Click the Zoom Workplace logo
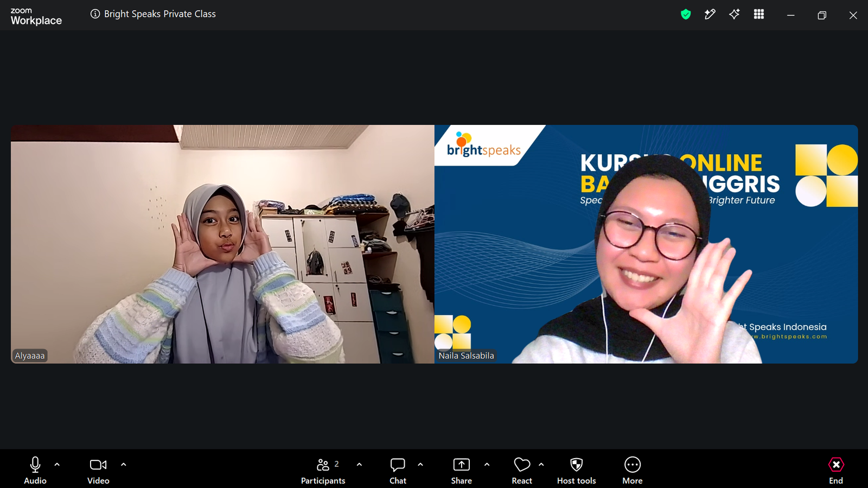 pos(36,17)
